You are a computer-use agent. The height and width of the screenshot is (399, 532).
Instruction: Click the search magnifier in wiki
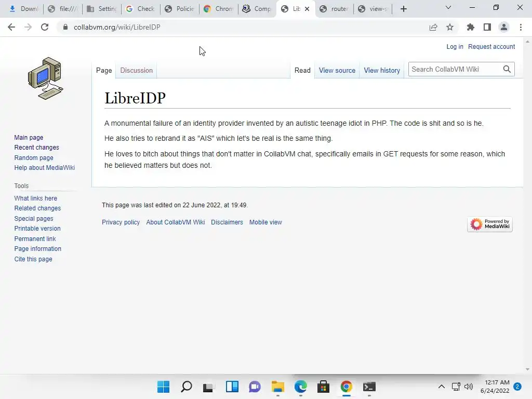point(507,69)
